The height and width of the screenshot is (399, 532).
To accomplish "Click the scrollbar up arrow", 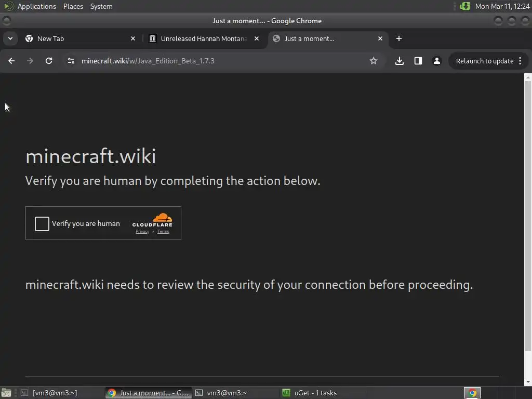I will coord(528,77).
